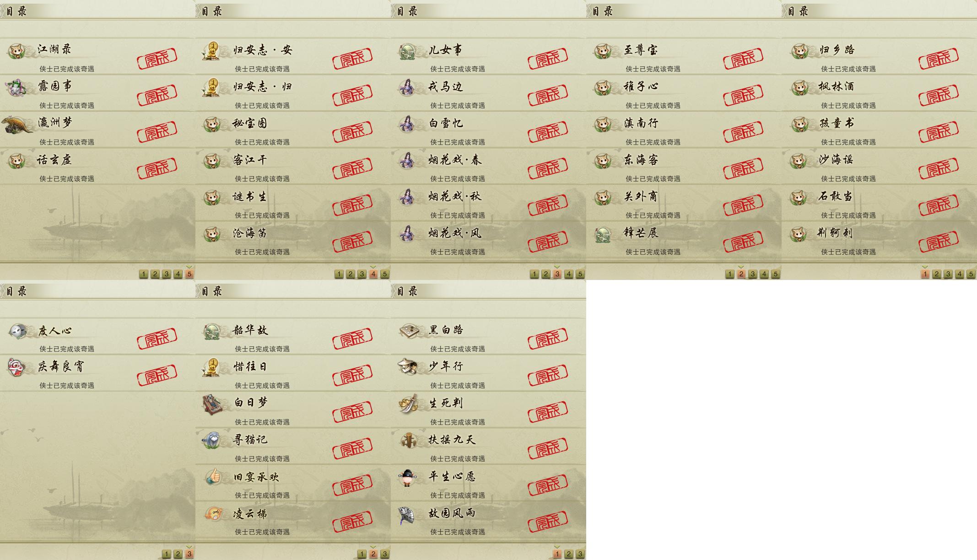Click the lizard icon beside 瀛洲梦

pos(17,125)
